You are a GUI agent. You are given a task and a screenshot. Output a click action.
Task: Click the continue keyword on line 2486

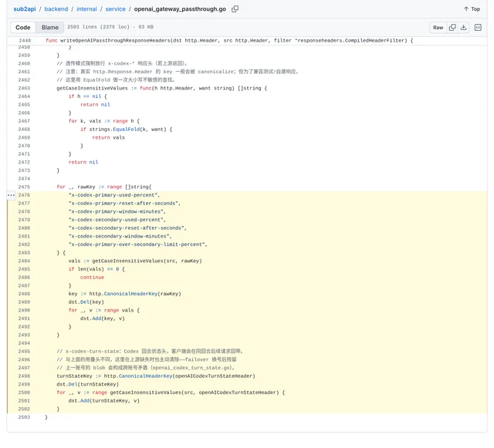coord(92,278)
